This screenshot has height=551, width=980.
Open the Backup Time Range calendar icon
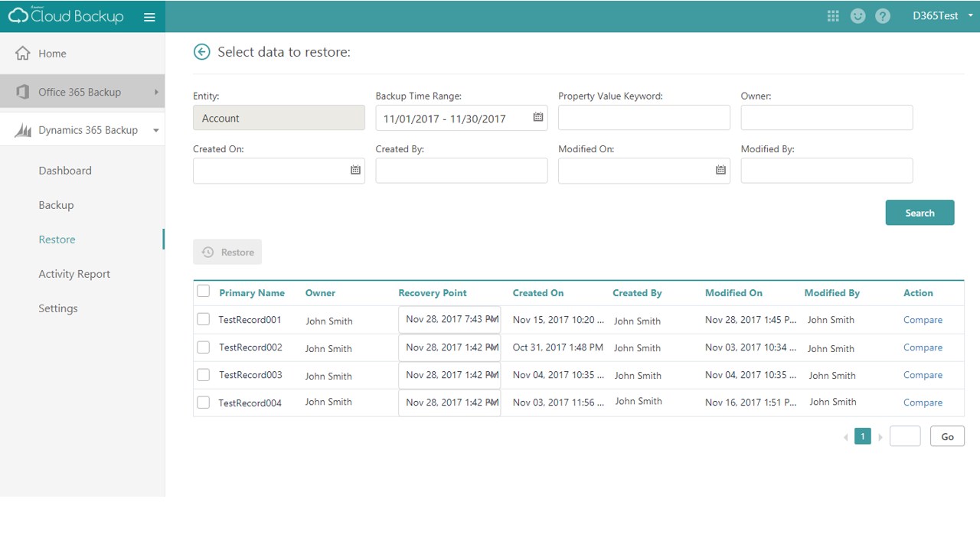click(538, 118)
